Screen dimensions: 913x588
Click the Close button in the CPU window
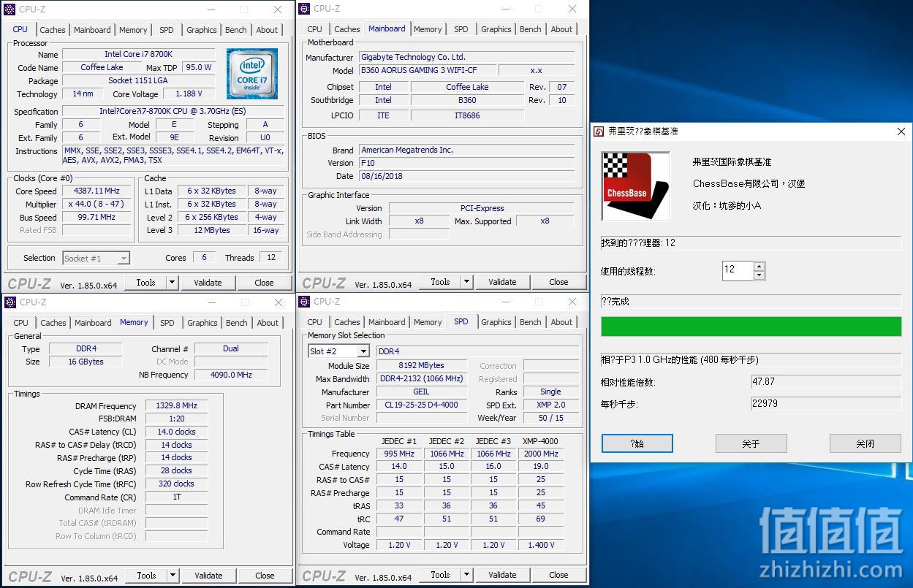265,283
